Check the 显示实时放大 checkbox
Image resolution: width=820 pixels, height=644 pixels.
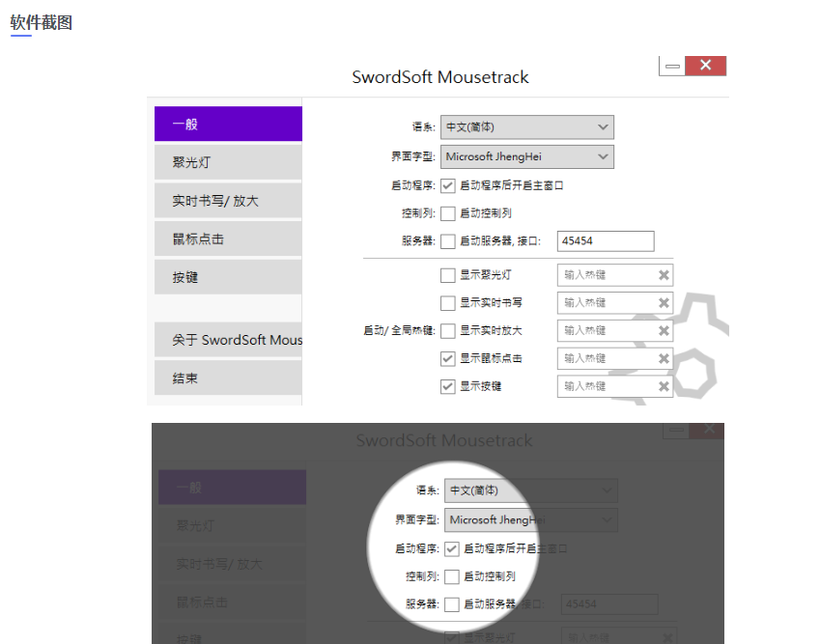[447, 331]
